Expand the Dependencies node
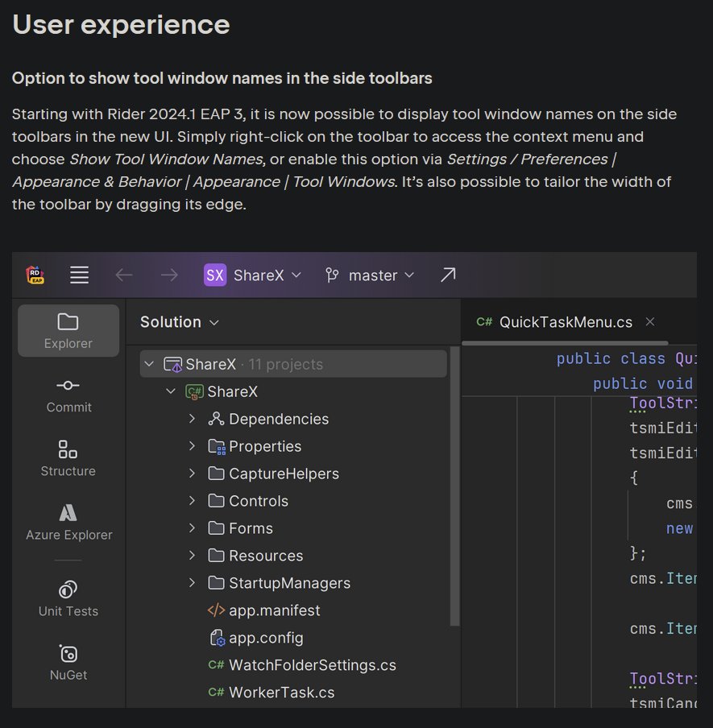Viewport: 713px width, 728px height. (x=193, y=419)
